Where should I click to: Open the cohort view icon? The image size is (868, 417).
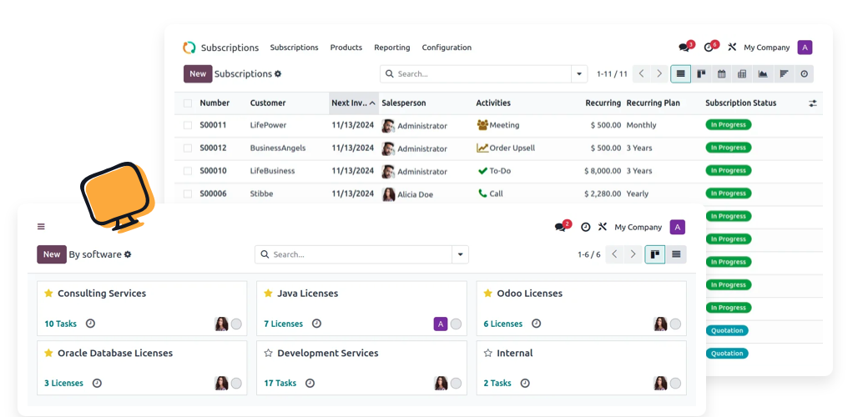coord(784,74)
